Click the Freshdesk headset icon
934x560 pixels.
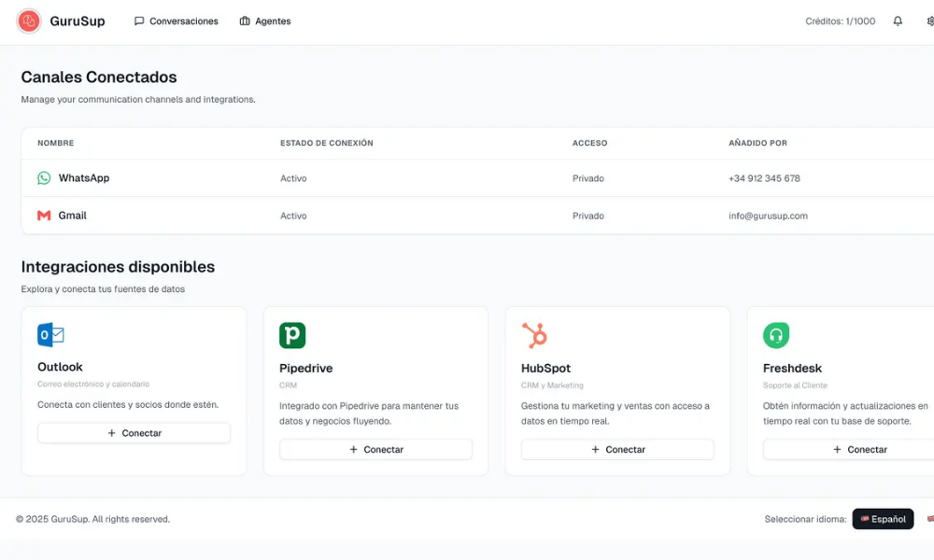tap(776, 336)
